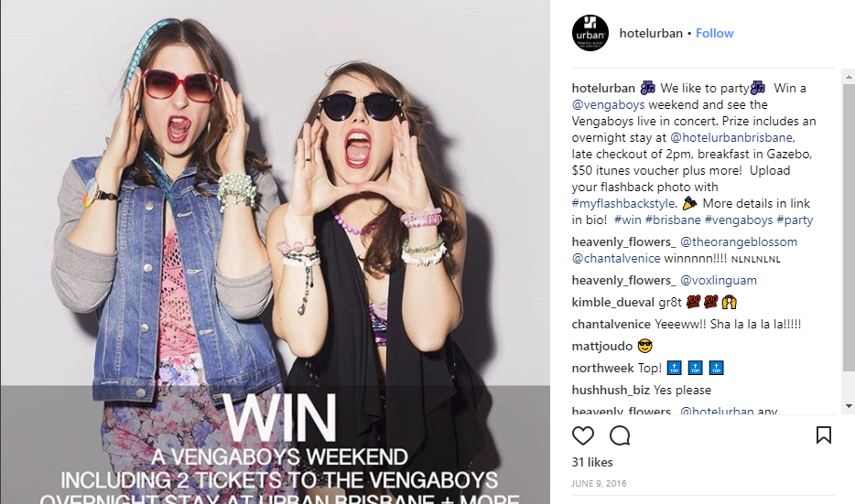This screenshot has width=855, height=504.
Task: Open commenter kimble_dueval's profile
Action: point(613,303)
